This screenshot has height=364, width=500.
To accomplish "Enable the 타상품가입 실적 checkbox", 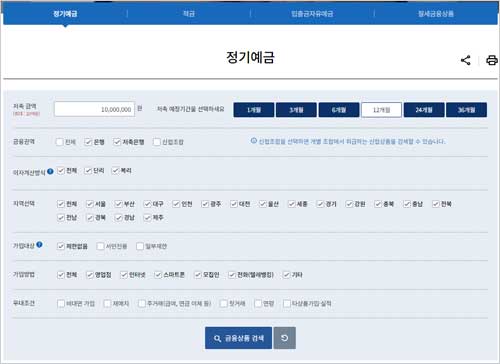I will point(286,304).
